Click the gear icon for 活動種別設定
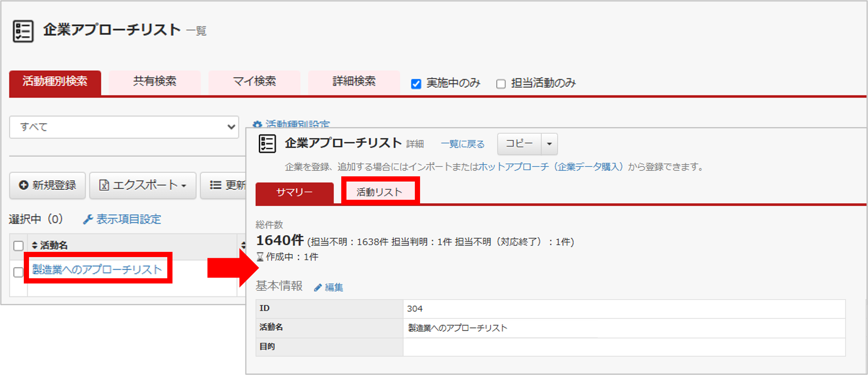The image size is (868, 375). click(257, 124)
